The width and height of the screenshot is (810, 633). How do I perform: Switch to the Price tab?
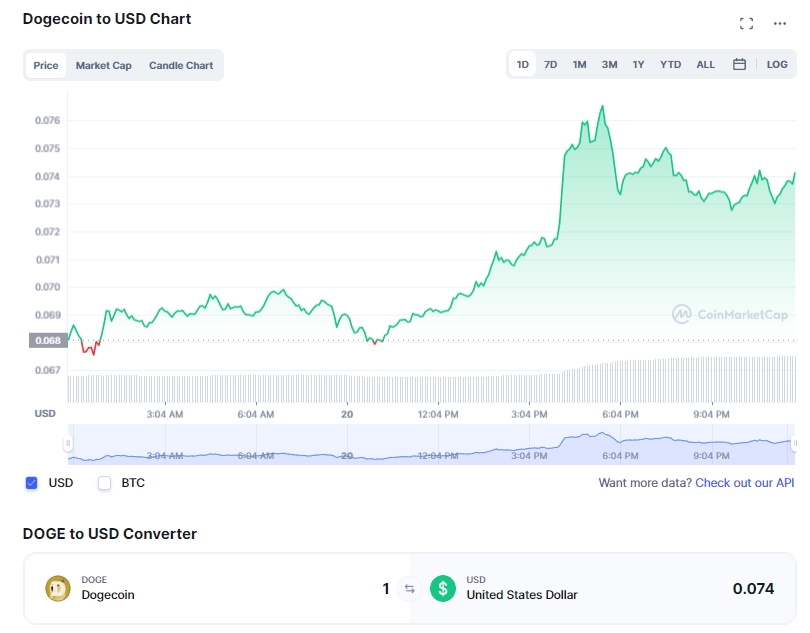pyautogui.click(x=46, y=66)
